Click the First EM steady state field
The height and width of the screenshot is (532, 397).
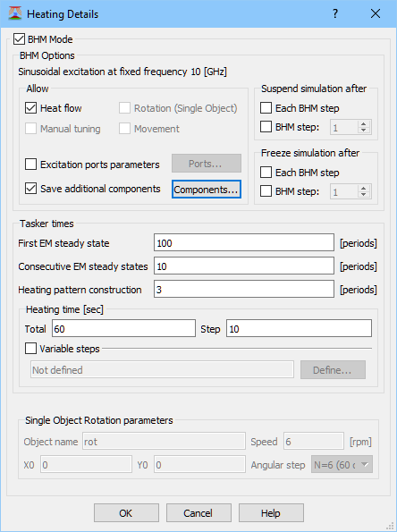pyautogui.click(x=244, y=243)
